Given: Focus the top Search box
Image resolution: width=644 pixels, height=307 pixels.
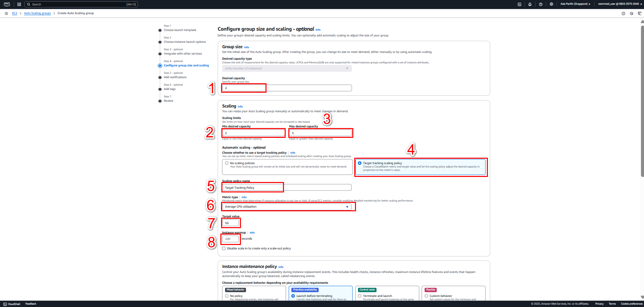Looking at the screenshot, I should [81, 4].
